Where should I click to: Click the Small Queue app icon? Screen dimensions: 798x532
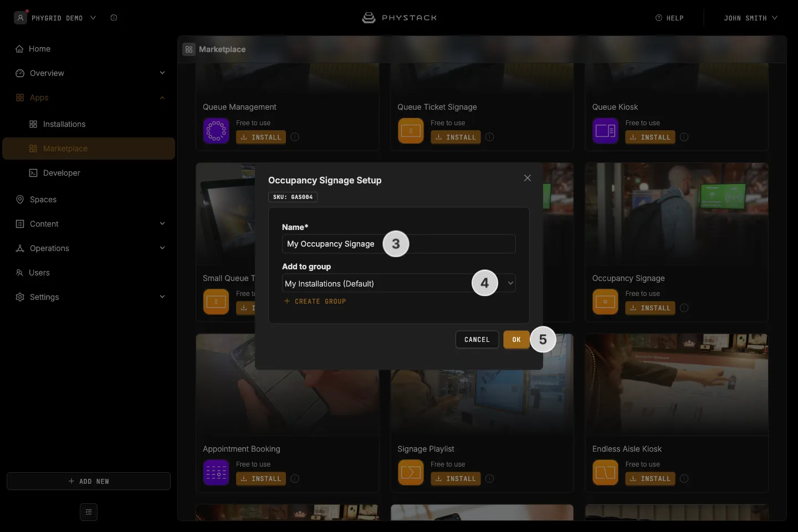pos(216,301)
